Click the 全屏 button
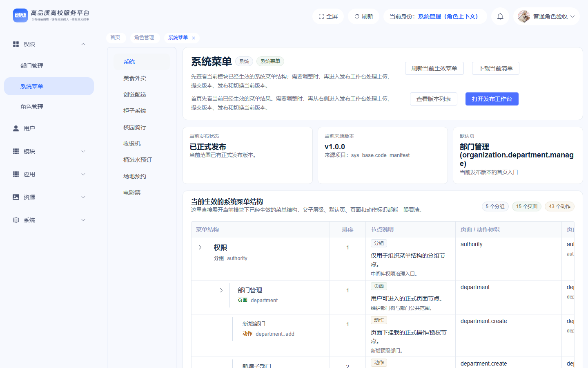588x368 pixels. point(328,16)
